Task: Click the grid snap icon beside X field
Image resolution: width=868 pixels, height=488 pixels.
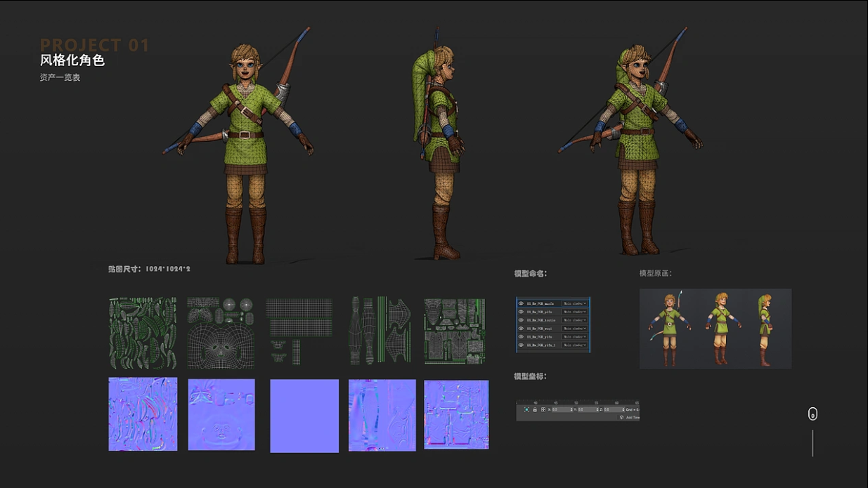Action: click(543, 409)
